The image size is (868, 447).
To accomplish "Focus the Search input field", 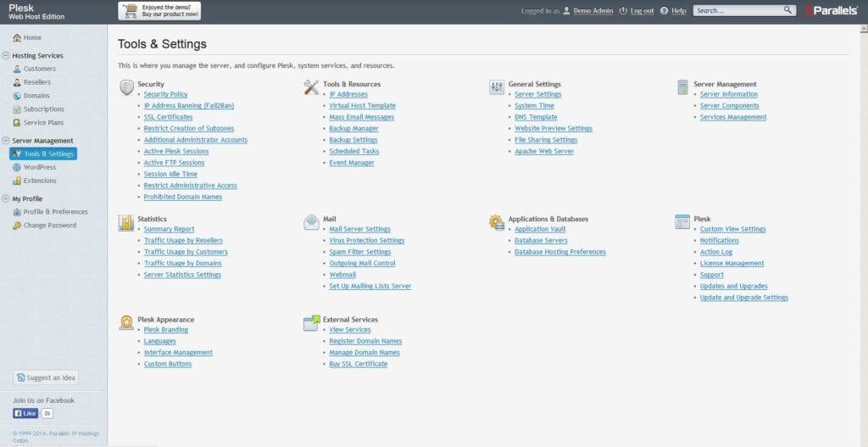I will pos(736,10).
